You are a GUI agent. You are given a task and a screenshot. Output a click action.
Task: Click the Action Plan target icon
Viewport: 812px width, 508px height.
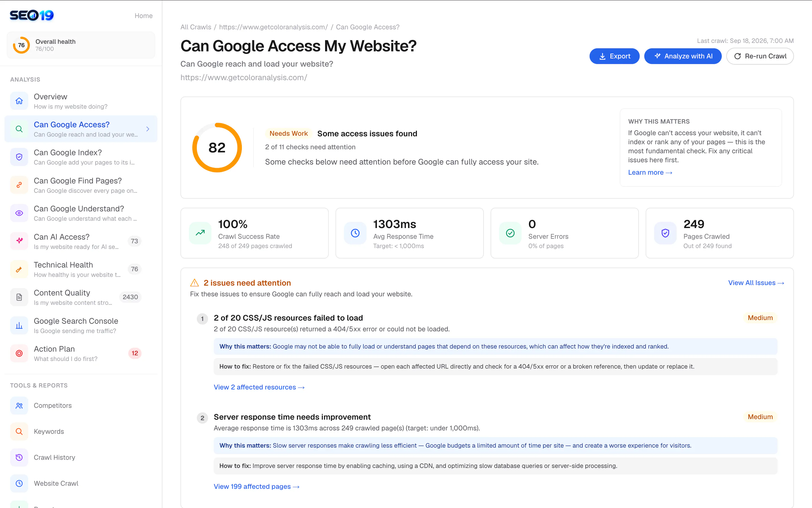click(19, 353)
